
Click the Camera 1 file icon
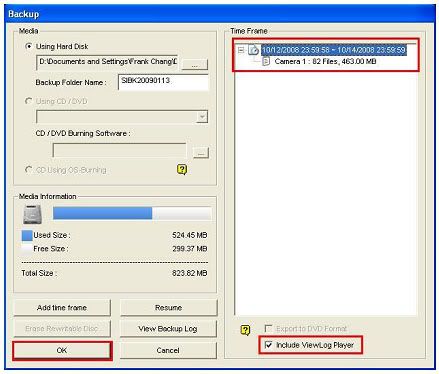(x=266, y=61)
